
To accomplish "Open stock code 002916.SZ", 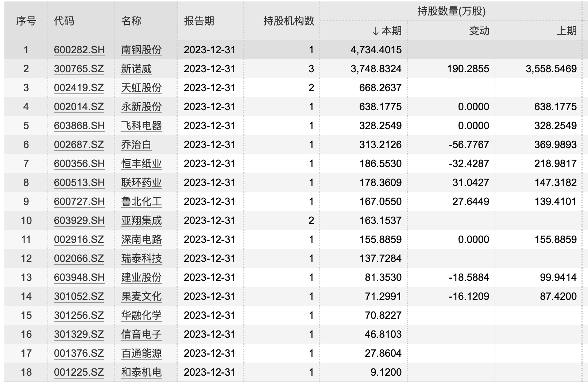I will click(x=79, y=240).
